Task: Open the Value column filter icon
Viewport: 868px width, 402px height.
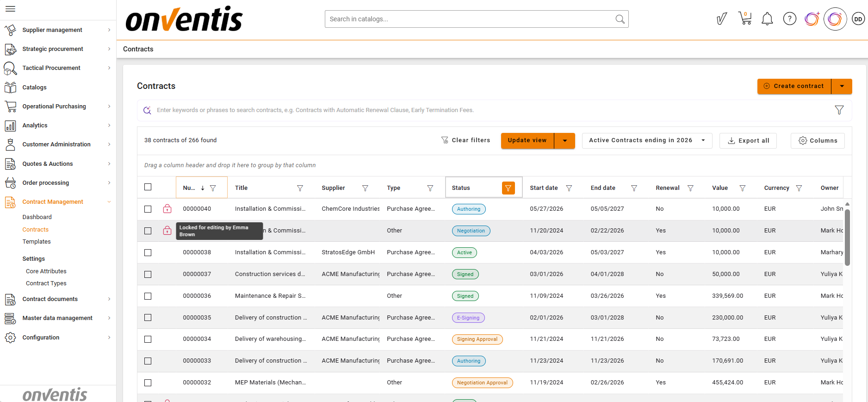Action: (x=743, y=188)
